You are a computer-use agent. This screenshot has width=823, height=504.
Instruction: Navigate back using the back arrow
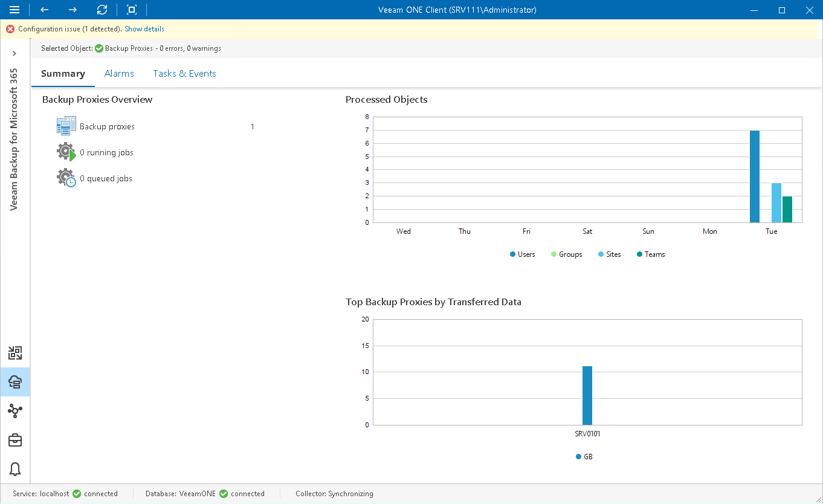[43, 10]
